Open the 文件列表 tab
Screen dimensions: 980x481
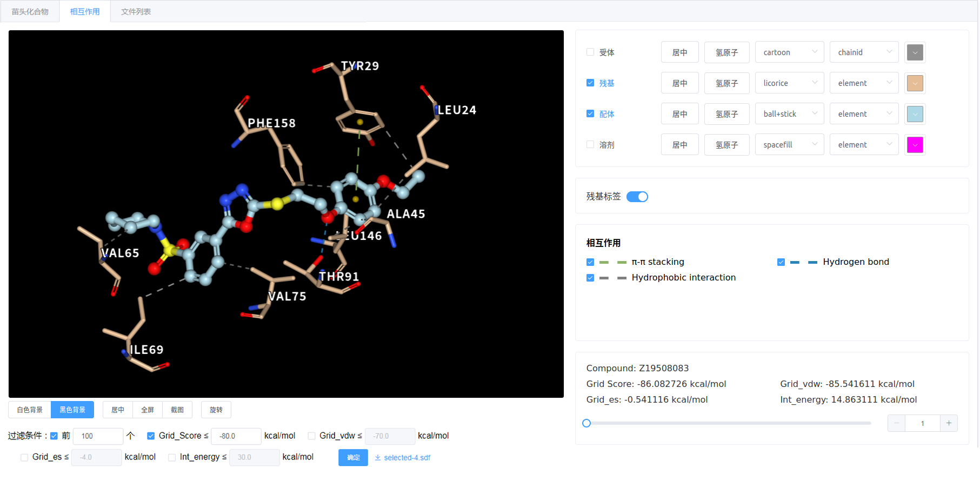click(x=136, y=11)
